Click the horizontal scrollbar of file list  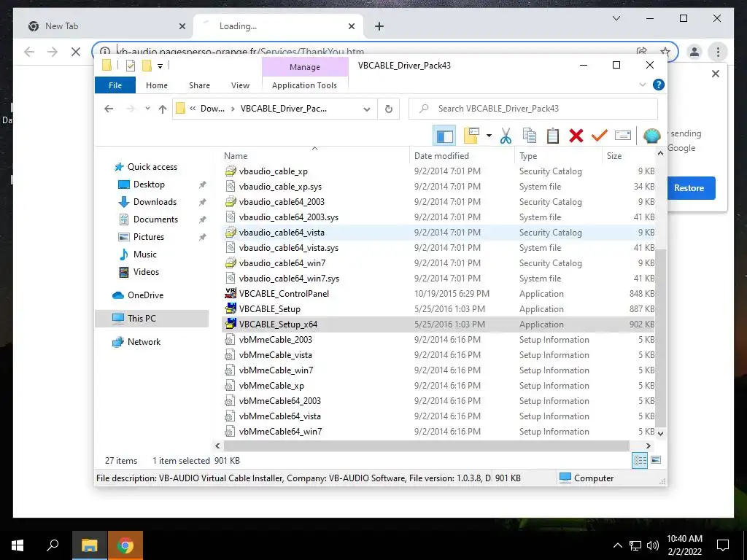point(426,446)
